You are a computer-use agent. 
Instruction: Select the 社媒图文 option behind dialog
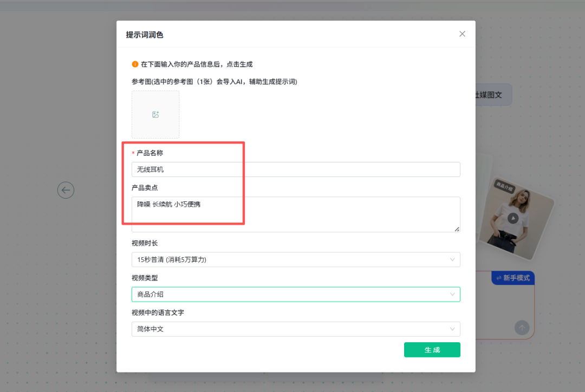coord(490,95)
